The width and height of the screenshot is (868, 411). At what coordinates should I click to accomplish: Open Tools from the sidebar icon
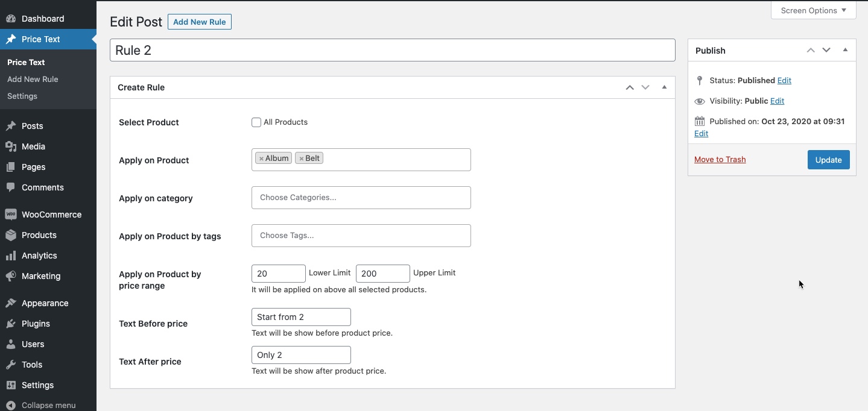coord(11,365)
